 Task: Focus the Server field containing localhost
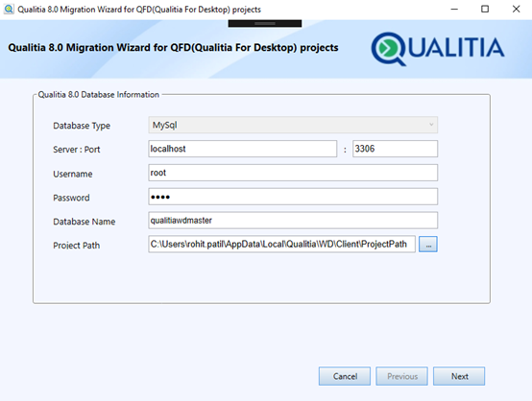(243, 149)
